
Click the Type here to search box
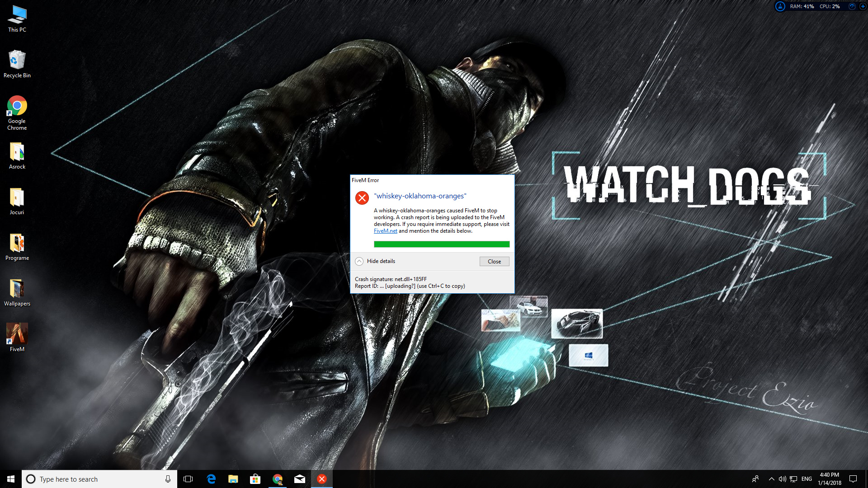99,479
